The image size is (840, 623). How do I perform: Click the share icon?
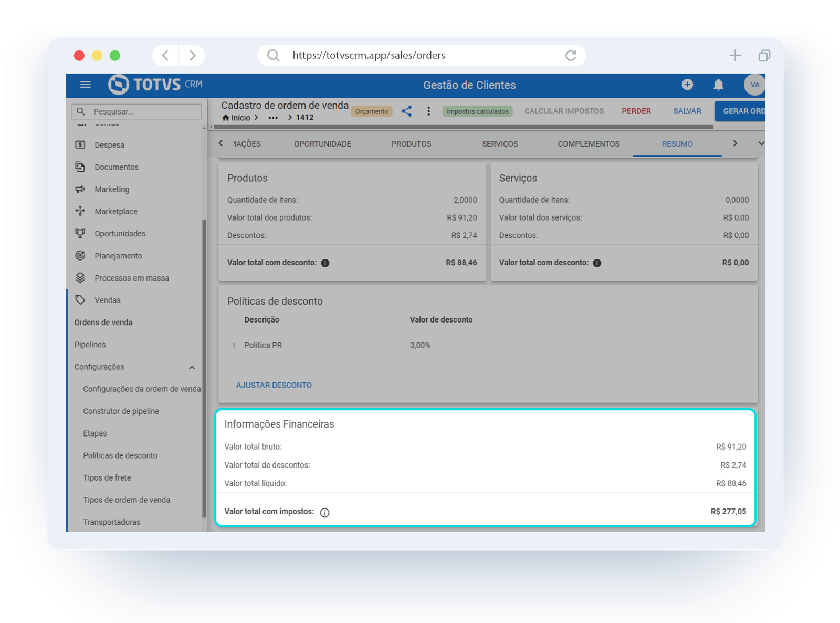(406, 111)
